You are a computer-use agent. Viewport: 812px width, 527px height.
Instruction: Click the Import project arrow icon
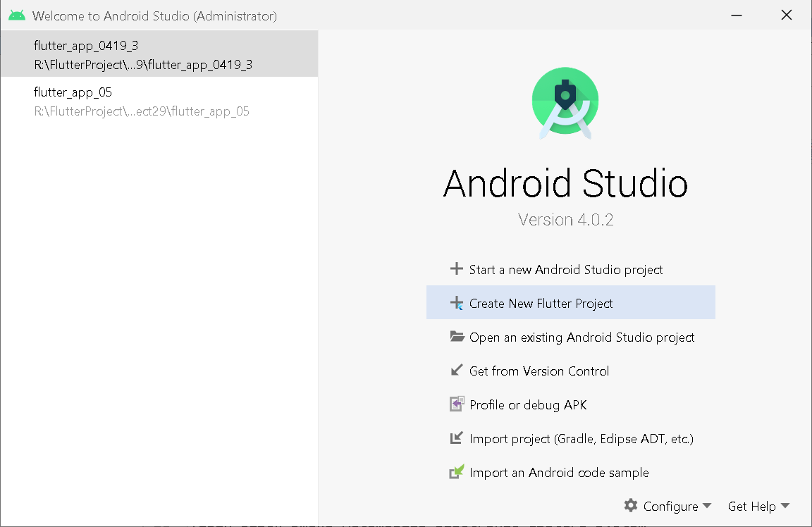pos(457,438)
